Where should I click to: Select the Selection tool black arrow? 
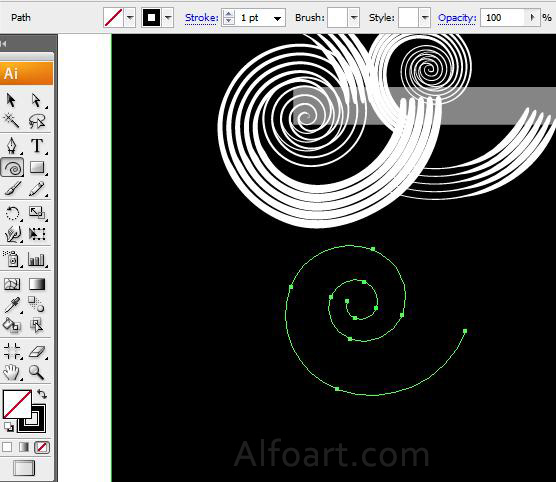11,100
